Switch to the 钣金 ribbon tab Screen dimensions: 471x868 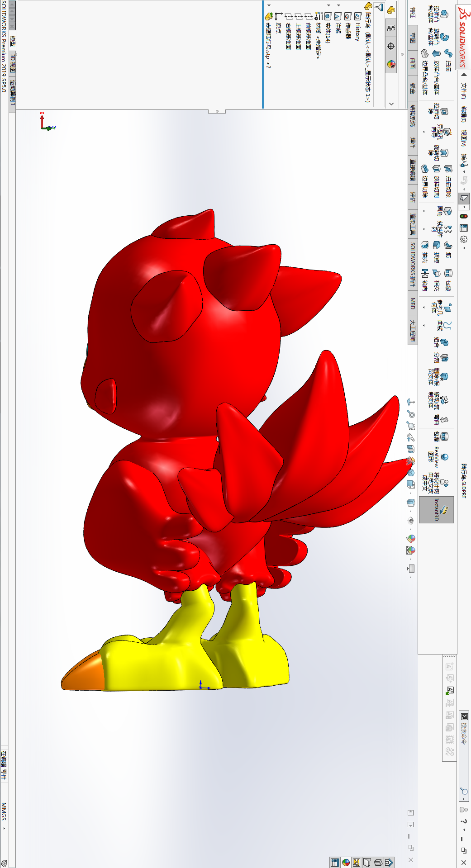coord(413,88)
